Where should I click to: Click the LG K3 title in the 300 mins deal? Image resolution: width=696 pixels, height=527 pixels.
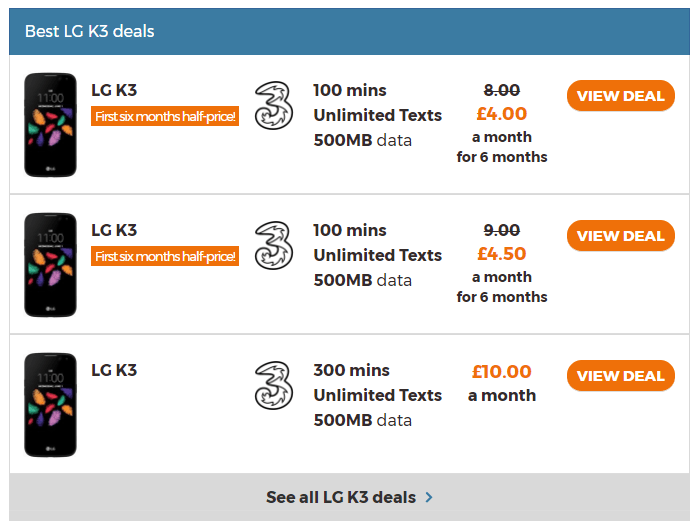pyautogui.click(x=114, y=370)
